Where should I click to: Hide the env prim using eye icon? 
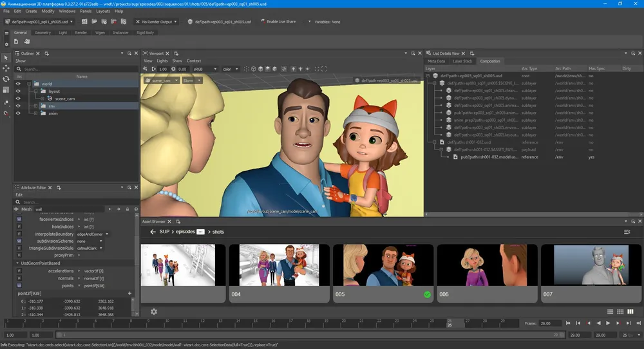tap(19, 106)
